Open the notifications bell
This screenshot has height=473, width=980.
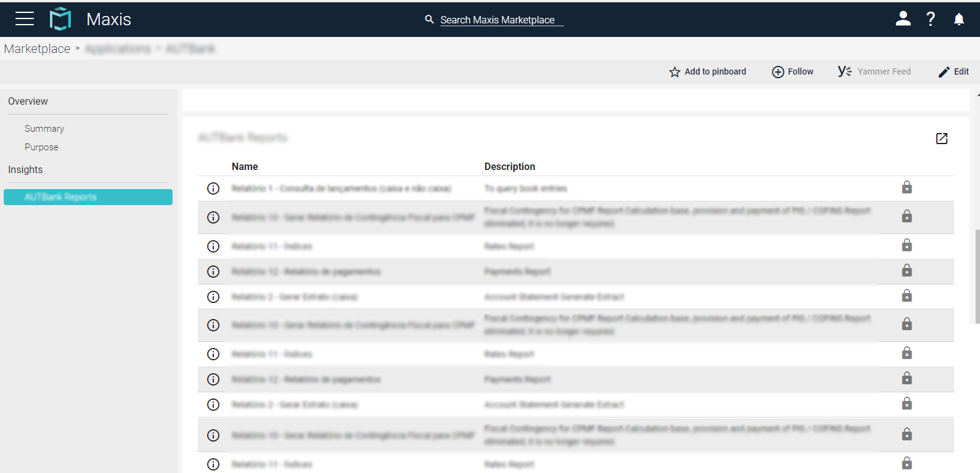[x=959, y=19]
